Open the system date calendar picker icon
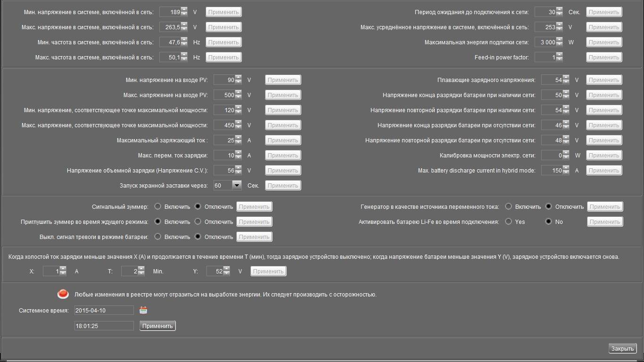644x362 pixels. tap(144, 310)
